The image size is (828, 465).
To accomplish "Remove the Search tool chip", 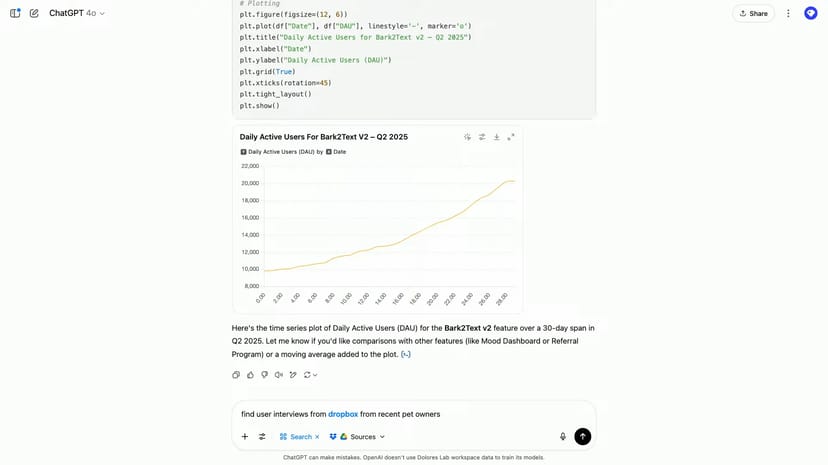I will coord(317,437).
